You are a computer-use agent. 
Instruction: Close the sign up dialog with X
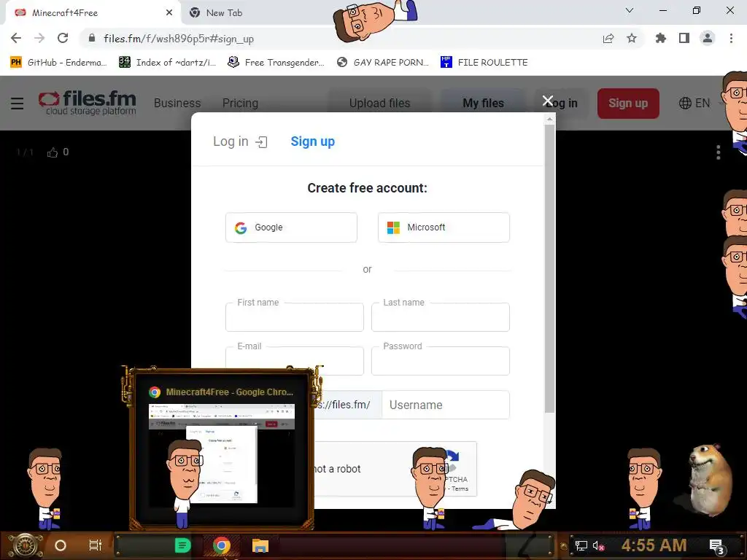click(x=548, y=101)
